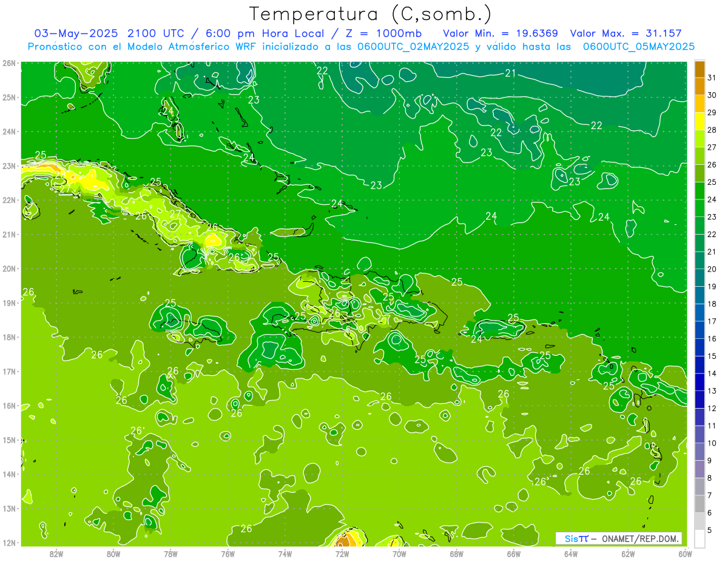Click the 12N latitude axis label
Screen dimensions: 728x562
[9, 543]
